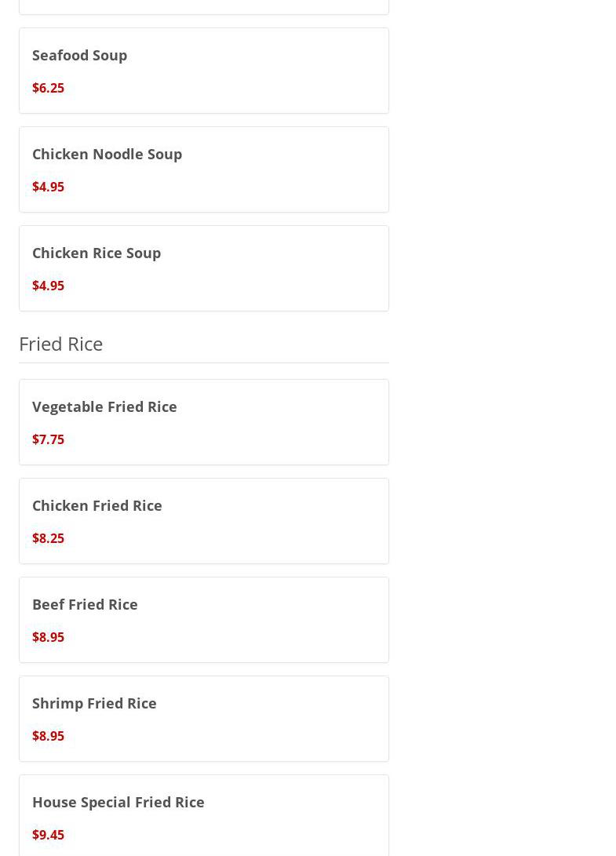
Task: Click the Seafood Soup $6.25 price
Action: [x=48, y=88]
